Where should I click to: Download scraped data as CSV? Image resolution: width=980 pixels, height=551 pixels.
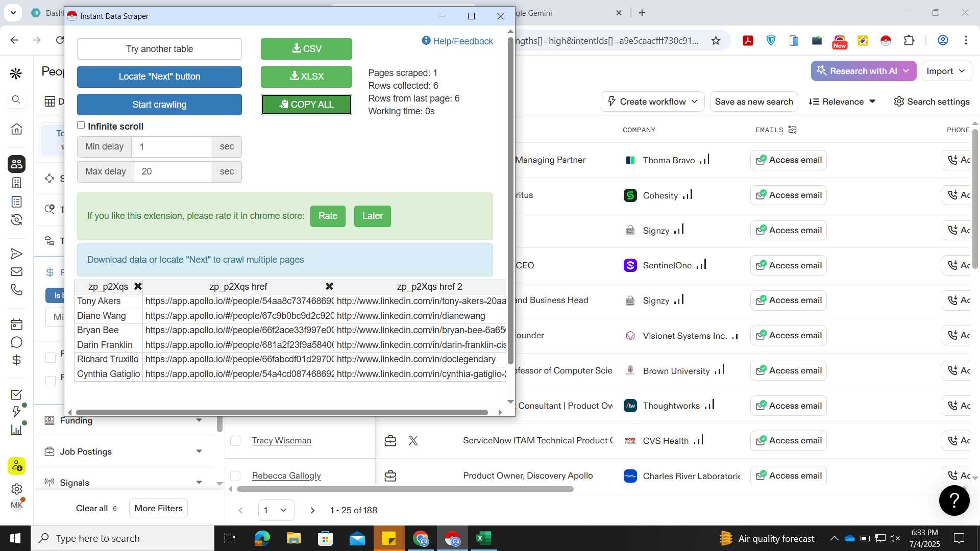pyautogui.click(x=306, y=49)
